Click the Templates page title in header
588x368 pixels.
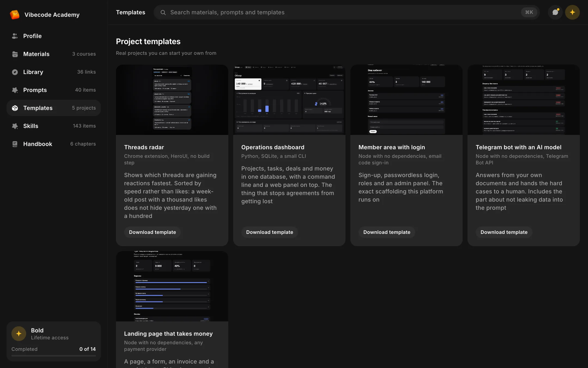click(130, 12)
